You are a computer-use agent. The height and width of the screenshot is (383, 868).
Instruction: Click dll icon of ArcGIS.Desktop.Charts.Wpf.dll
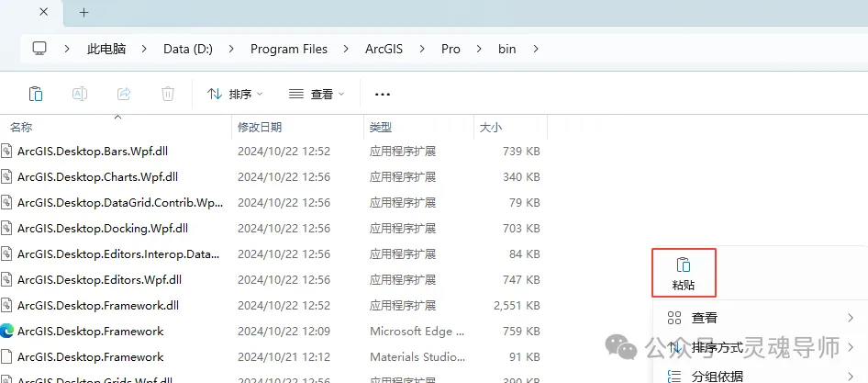point(6,177)
